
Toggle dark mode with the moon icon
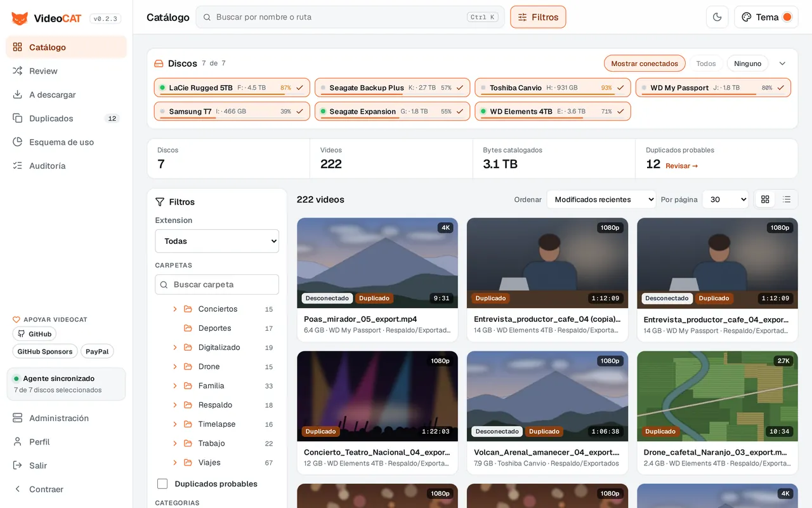(x=717, y=17)
